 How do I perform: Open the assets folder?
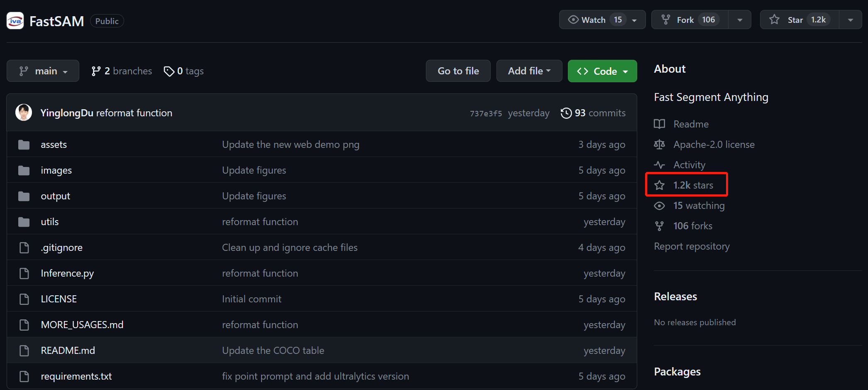(54, 145)
